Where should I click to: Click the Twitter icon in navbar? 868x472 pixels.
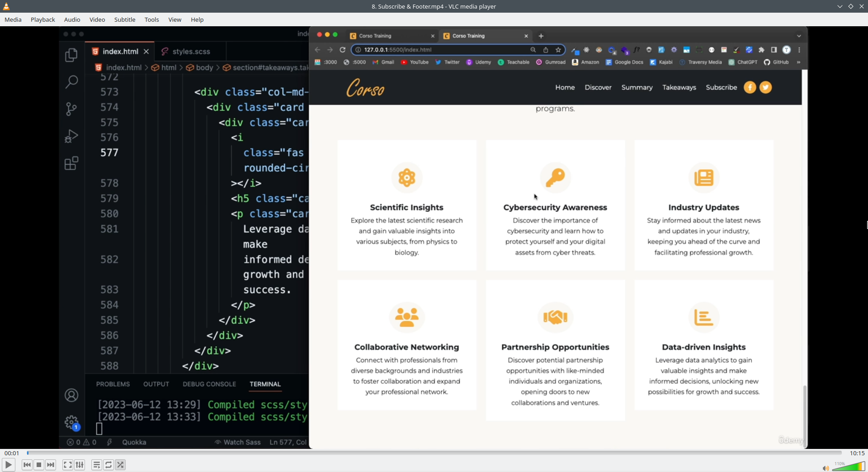coord(766,87)
